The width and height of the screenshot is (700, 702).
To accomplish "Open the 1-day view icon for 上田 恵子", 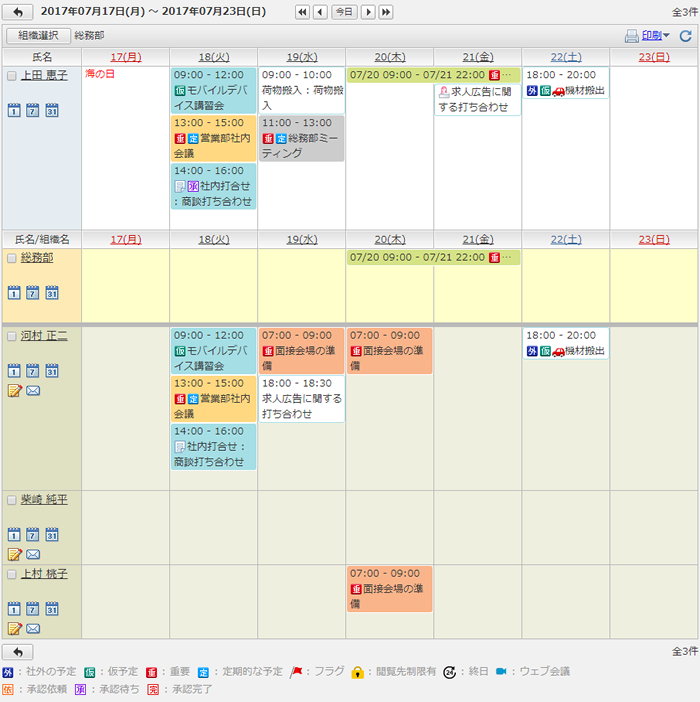I will click(x=14, y=110).
